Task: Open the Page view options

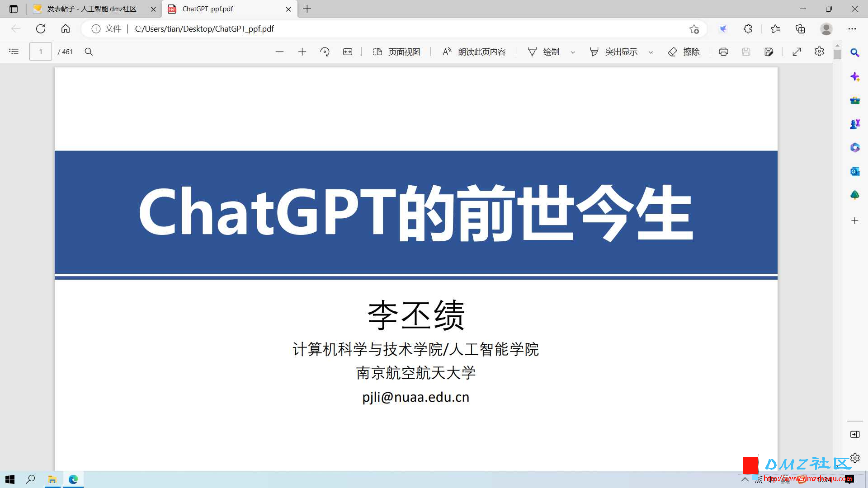Action: 396,52
